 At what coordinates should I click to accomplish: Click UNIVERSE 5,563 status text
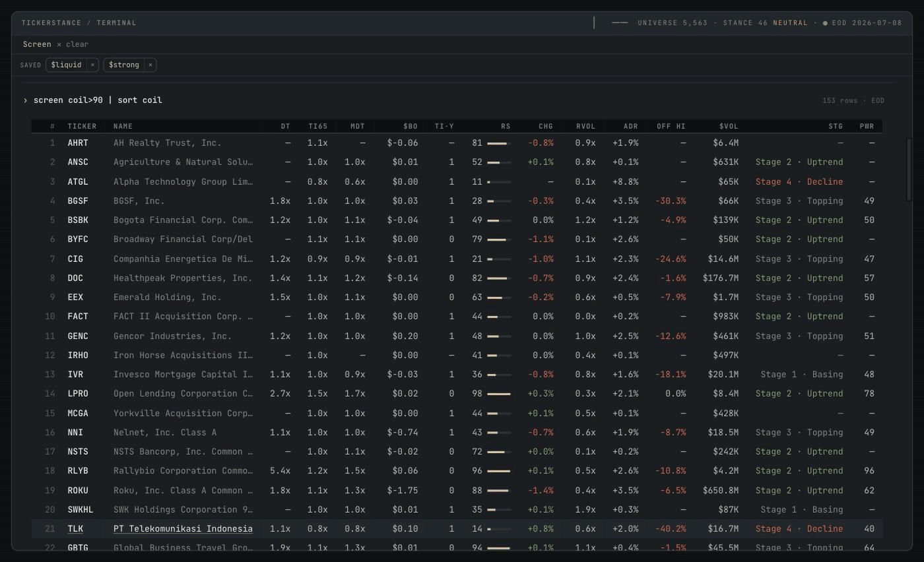coord(673,23)
